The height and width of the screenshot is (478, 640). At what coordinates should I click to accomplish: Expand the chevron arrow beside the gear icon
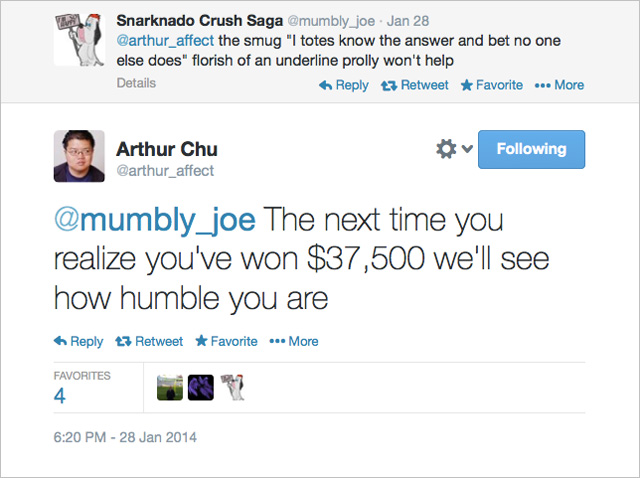(x=467, y=149)
